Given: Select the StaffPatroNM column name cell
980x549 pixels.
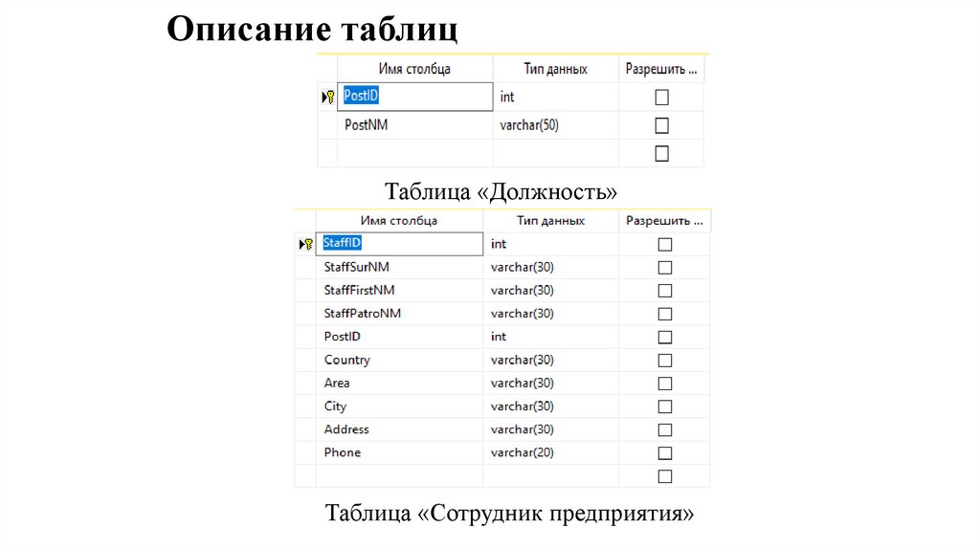Looking at the screenshot, I should point(399,314).
